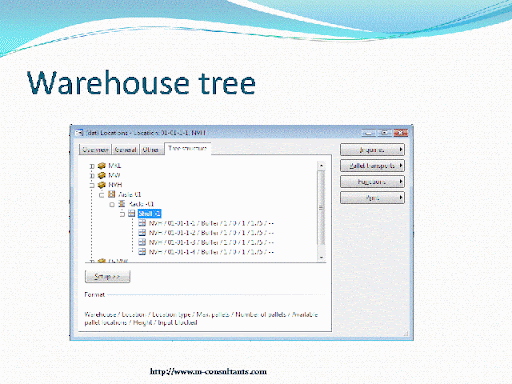Image resolution: width=512 pixels, height=384 pixels.
Task: Click the MW warehouse box icon
Action: tap(102, 175)
